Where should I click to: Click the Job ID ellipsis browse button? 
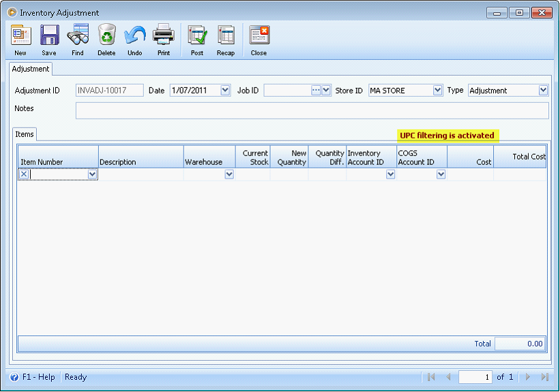(316, 90)
